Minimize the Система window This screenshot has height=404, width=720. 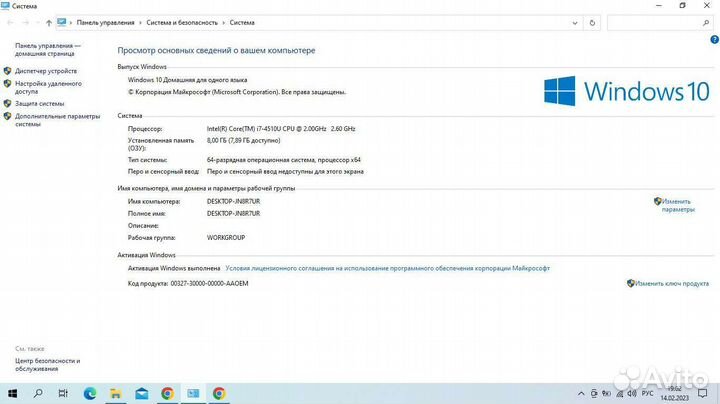[x=659, y=6]
